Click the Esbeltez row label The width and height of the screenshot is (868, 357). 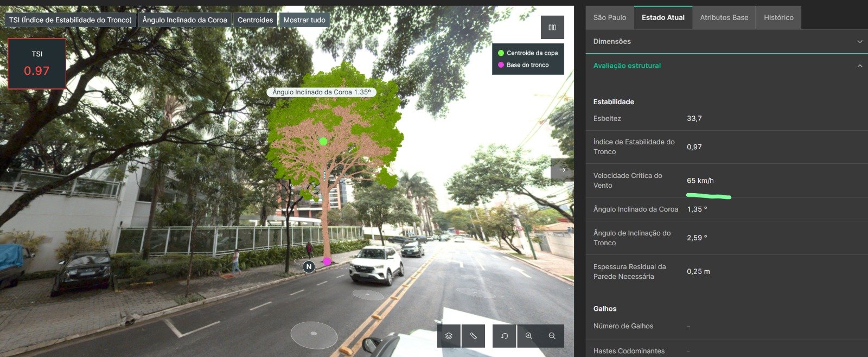(607, 118)
